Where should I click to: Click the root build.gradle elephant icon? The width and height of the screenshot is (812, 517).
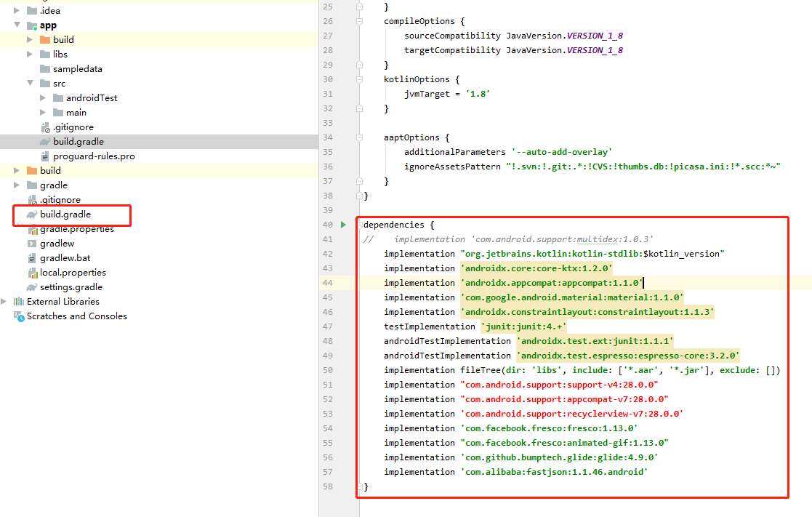32,215
